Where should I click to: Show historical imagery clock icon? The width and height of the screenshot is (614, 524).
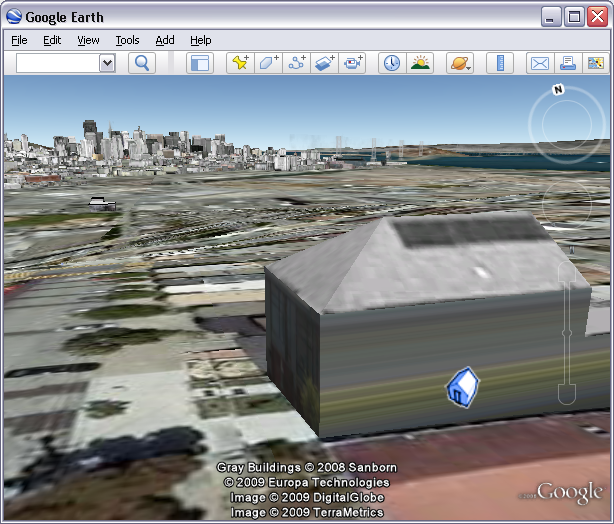click(392, 63)
